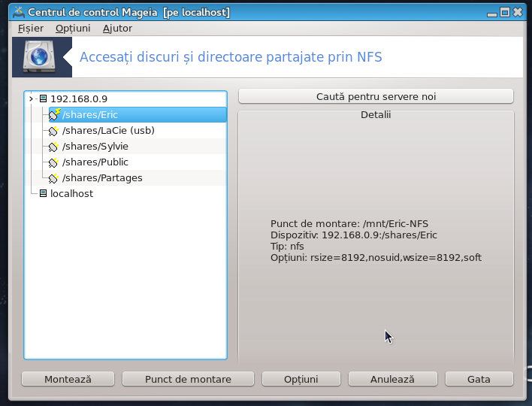Click the Detalii panel label
532x406 pixels.
[x=376, y=115]
